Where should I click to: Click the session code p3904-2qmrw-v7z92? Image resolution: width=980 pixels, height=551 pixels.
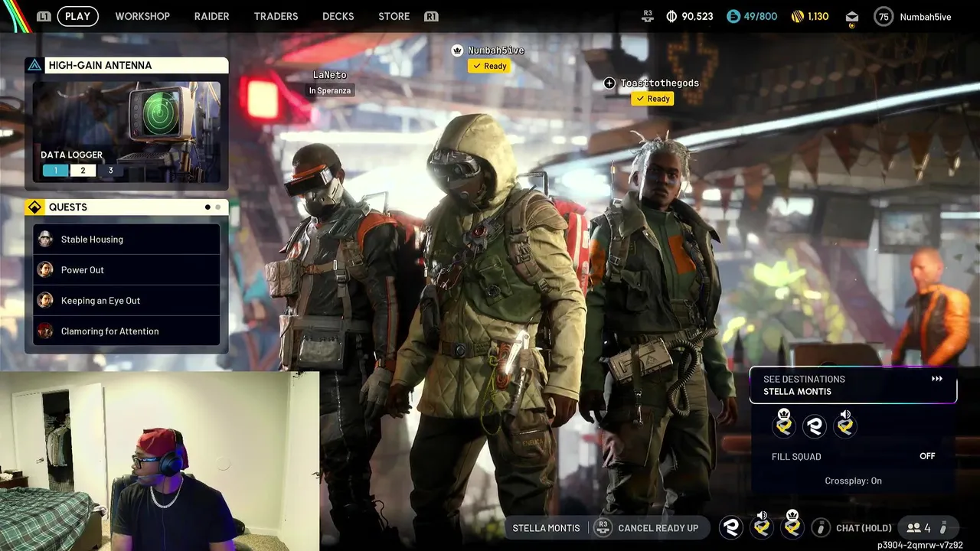click(x=920, y=545)
